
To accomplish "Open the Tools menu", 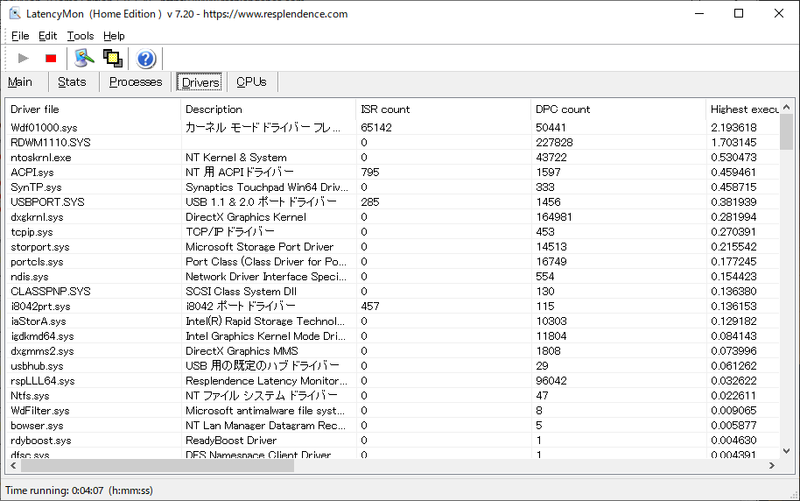I will pos(80,36).
